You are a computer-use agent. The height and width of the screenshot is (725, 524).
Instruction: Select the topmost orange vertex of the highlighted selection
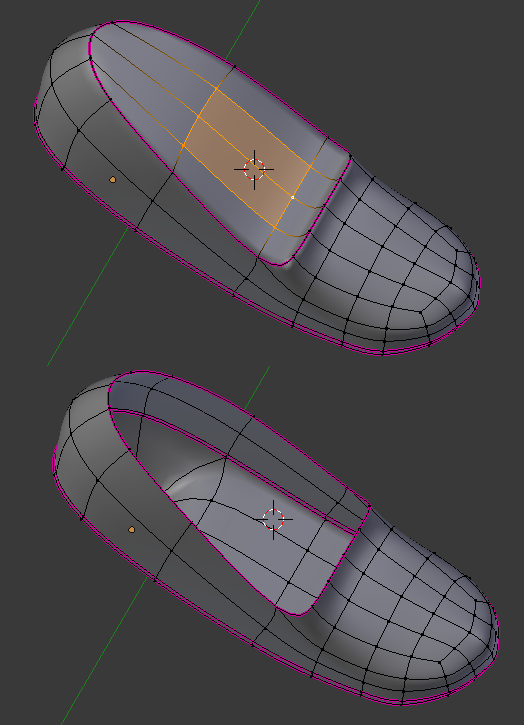[x=216, y=88]
